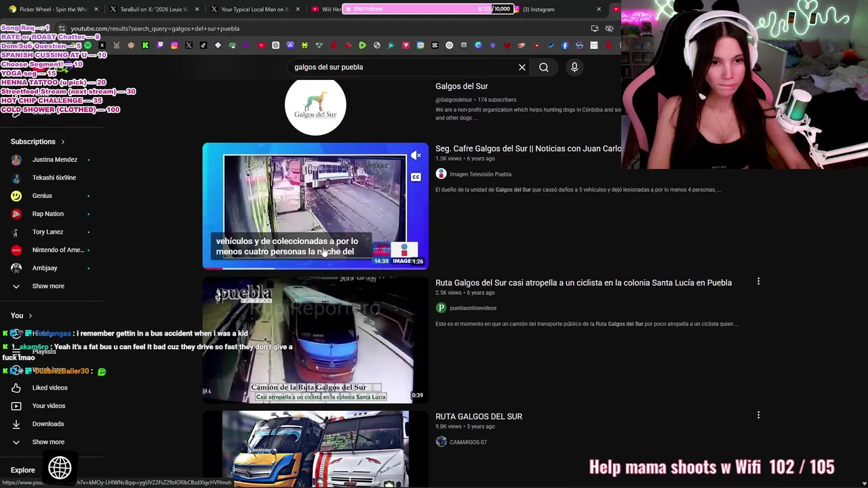Click the Genius yellow smiley channel icon
This screenshot has width=868, height=488.
coord(16,196)
